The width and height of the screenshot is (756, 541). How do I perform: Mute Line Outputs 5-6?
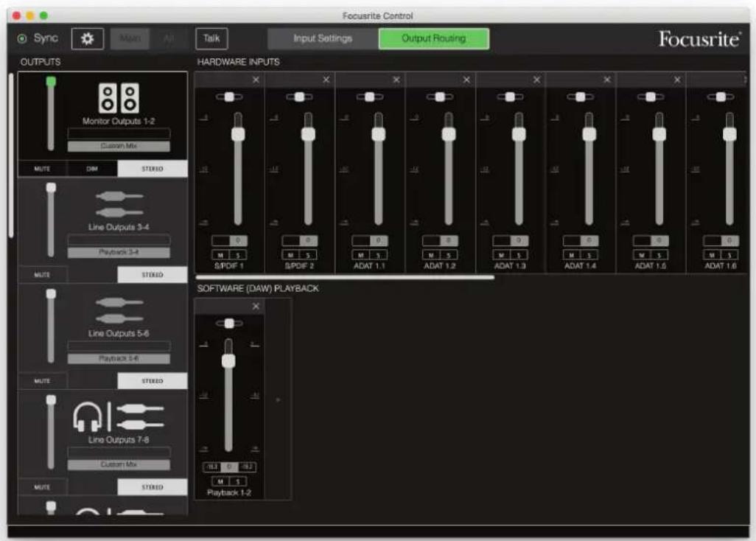(43, 381)
